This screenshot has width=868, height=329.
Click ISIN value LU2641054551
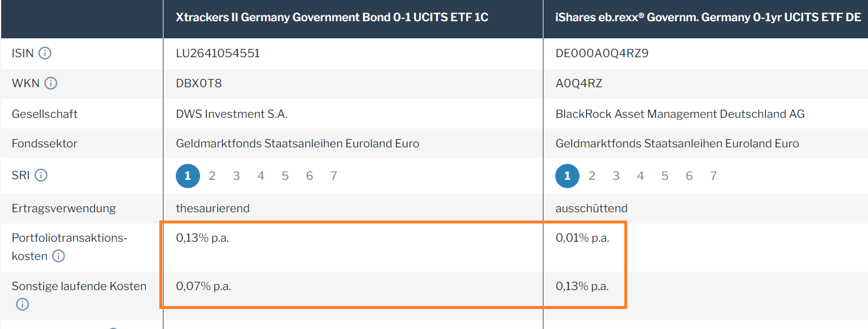[x=218, y=54]
